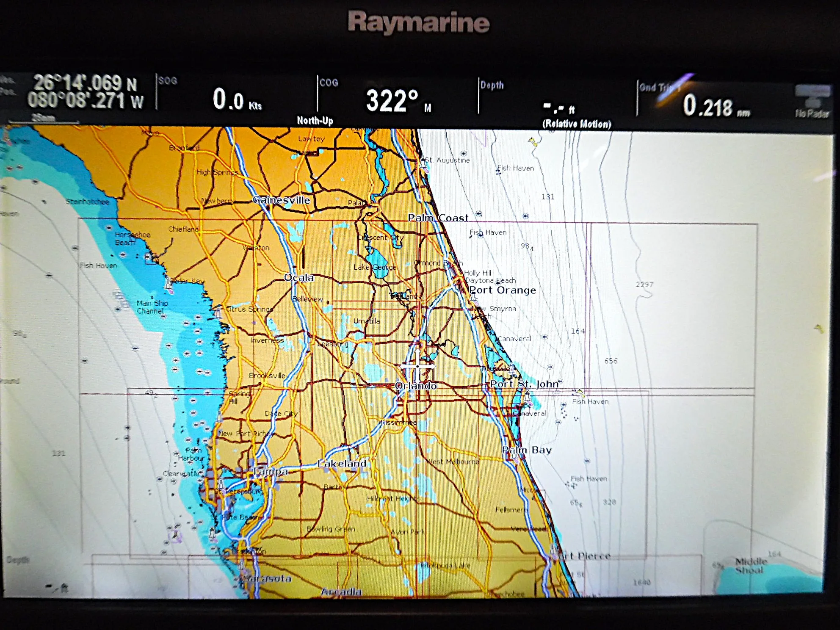Tap the Chiefland town label
Viewport: 840px width, 630px height.
point(183,229)
